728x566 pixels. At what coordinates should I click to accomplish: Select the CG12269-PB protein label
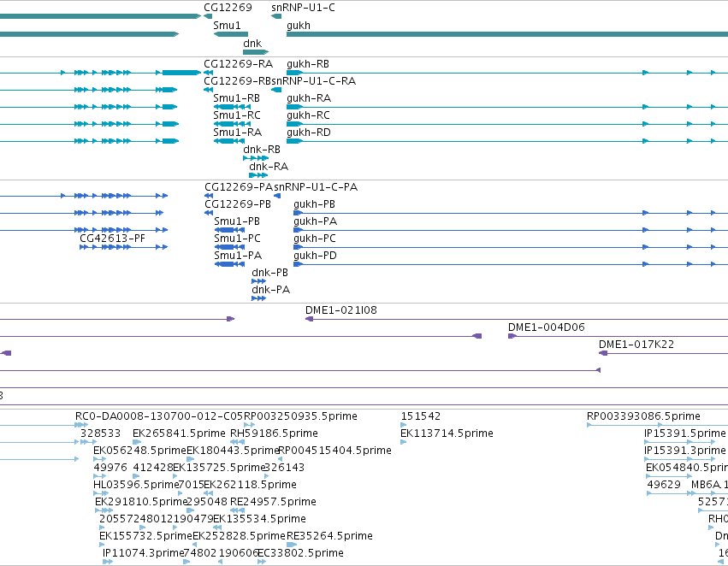(237, 204)
